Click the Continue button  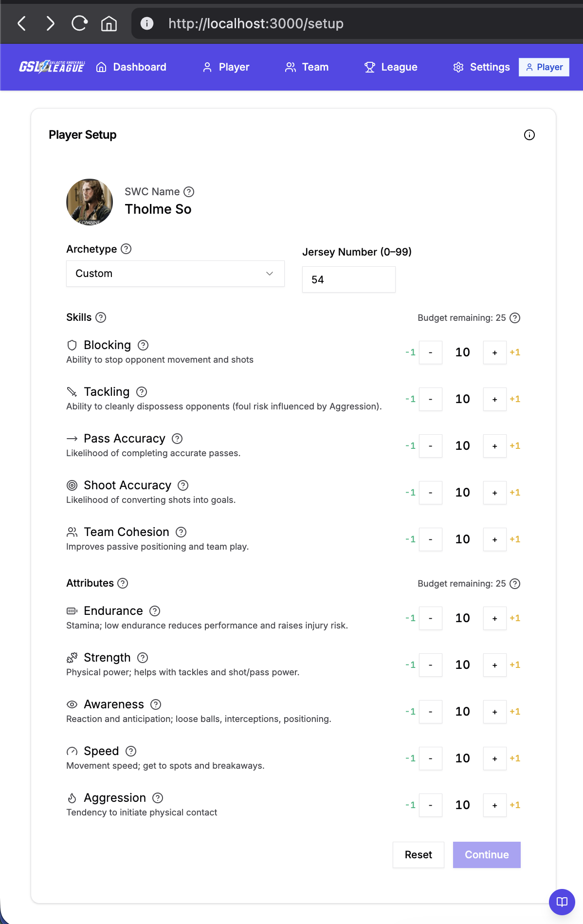(487, 855)
